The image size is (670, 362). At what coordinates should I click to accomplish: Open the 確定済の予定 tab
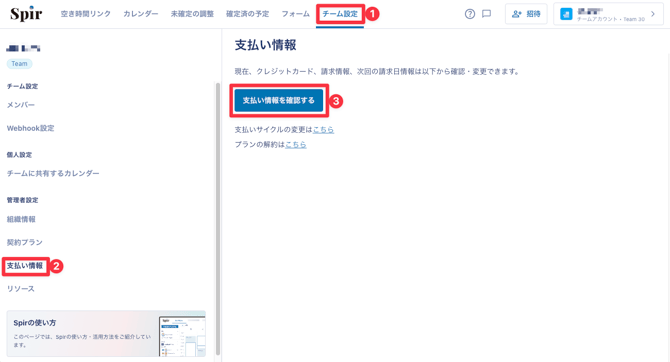tap(247, 14)
